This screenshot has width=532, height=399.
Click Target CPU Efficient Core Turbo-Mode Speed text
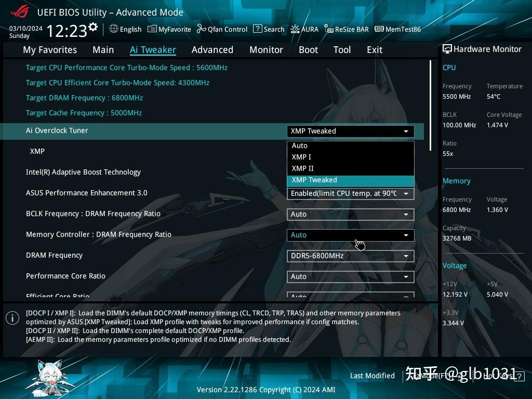click(117, 83)
